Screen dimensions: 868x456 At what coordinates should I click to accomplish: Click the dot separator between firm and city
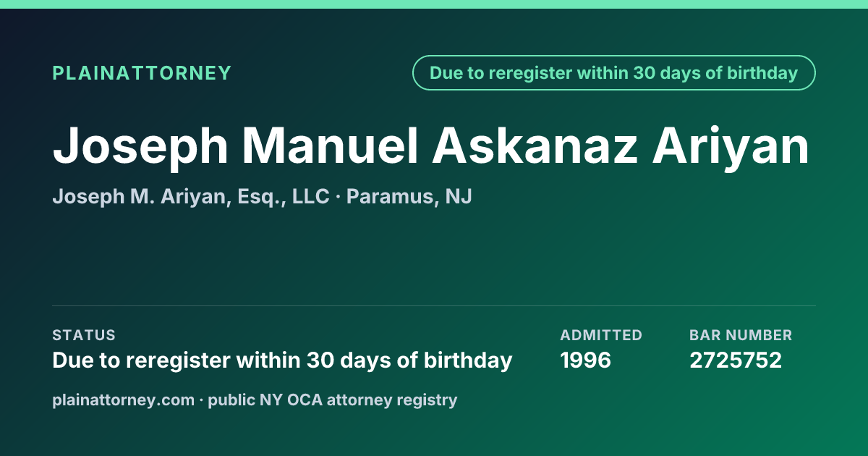tap(338, 197)
